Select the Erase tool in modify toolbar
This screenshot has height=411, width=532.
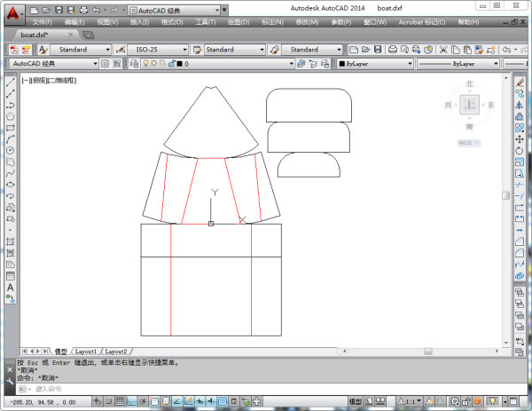click(520, 81)
